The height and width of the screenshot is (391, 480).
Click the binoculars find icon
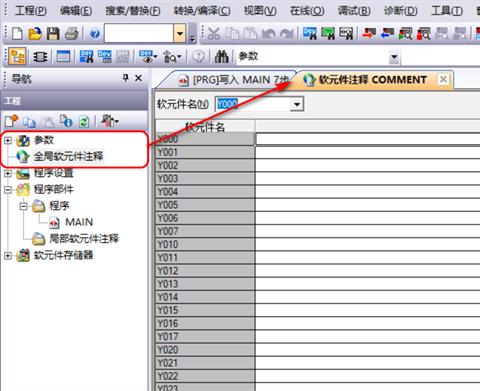[x=222, y=57]
